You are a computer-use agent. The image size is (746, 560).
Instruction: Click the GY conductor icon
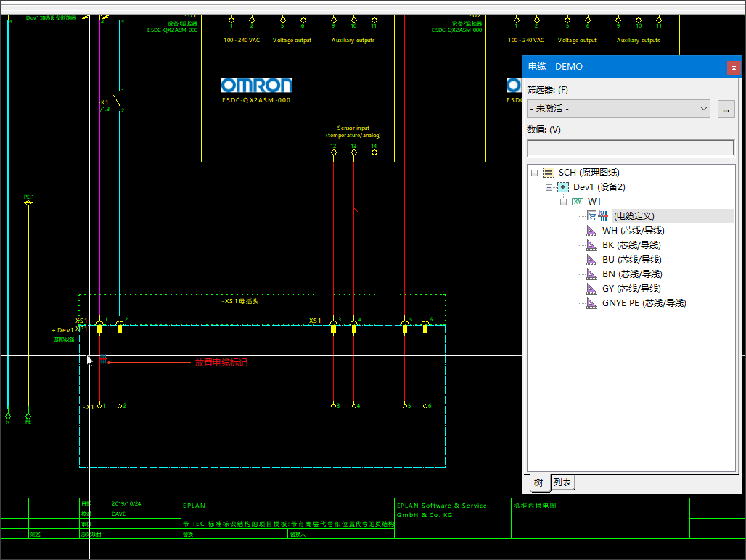click(x=591, y=289)
